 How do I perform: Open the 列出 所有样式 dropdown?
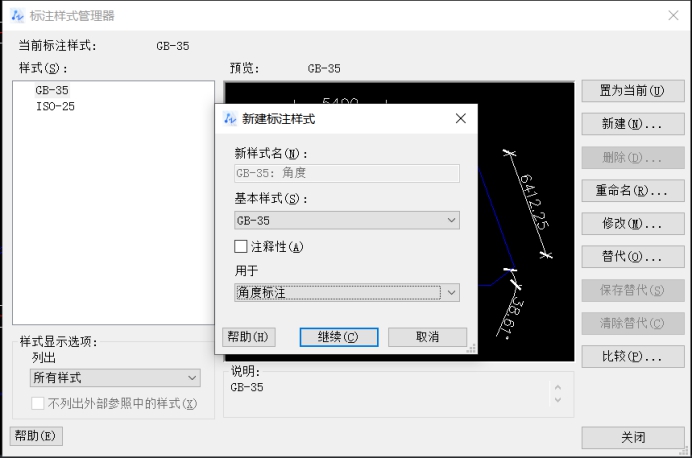point(115,378)
